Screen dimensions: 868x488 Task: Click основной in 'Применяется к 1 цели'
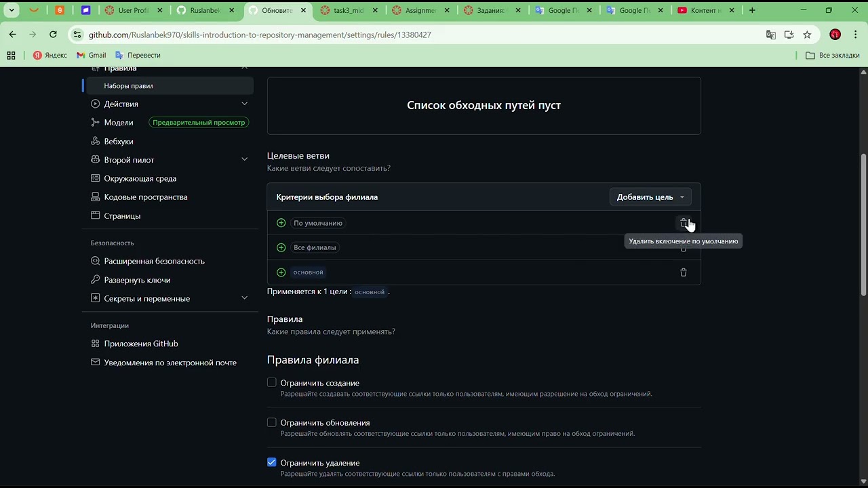[x=370, y=292]
